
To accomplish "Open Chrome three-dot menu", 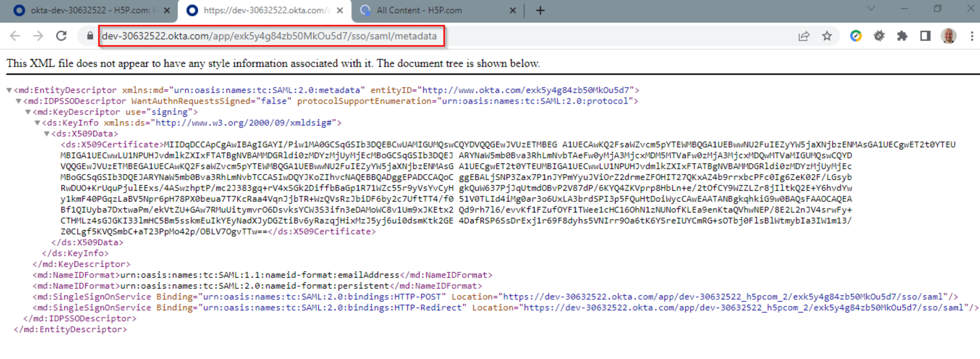I will (972, 36).
